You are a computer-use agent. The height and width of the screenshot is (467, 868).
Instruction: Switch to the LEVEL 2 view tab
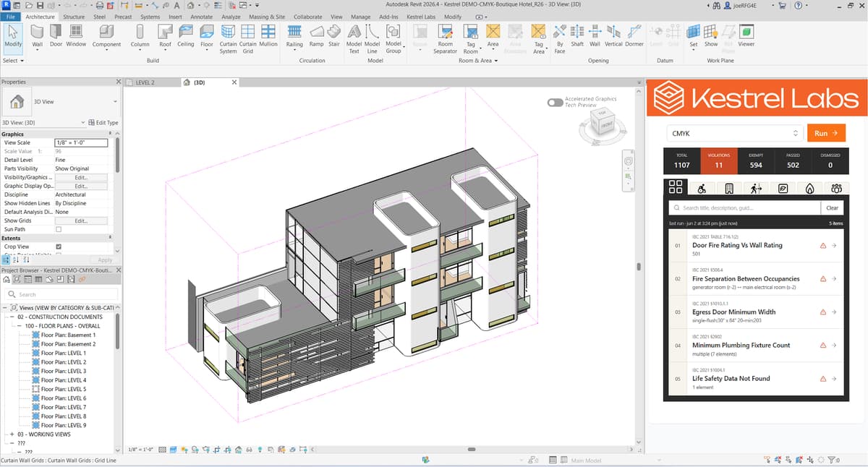point(145,82)
